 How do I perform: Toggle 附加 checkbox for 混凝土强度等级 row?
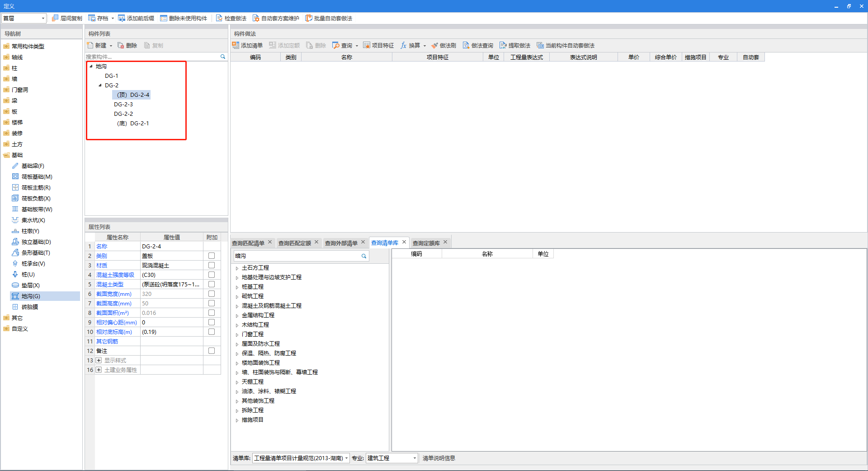(x=212, y=275)
